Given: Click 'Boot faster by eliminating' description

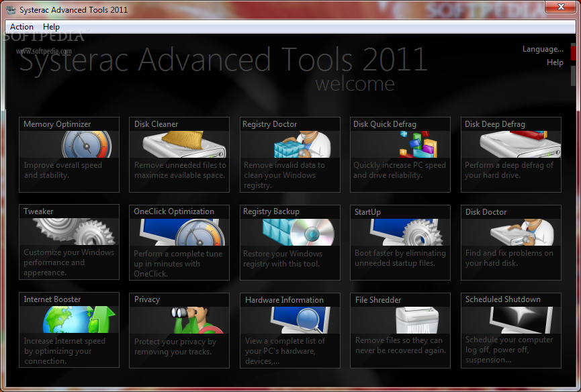Looking at the screenshot, I should [400, 258].
